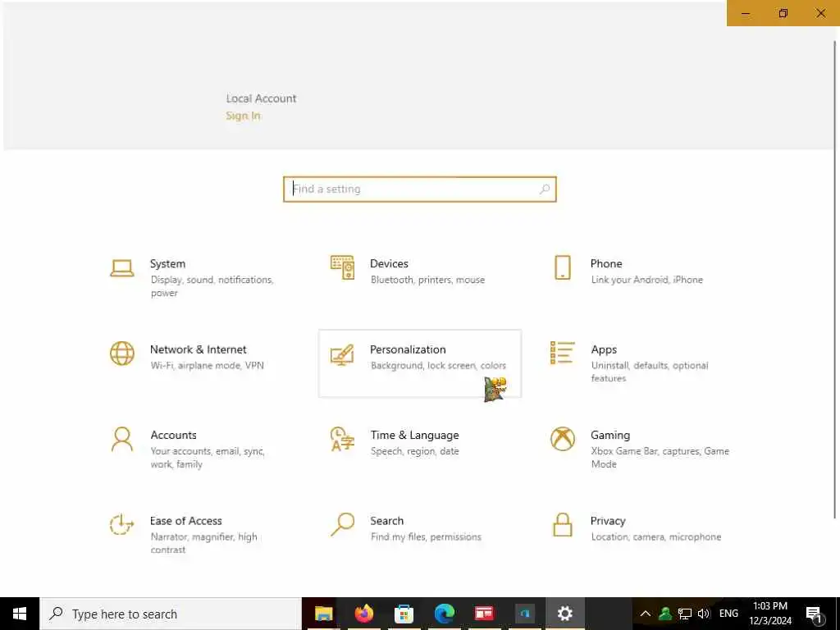The image size is (840, 630).
Task: Open Devices keyboard and speaker icon
Action: click(x=342, y=267)
